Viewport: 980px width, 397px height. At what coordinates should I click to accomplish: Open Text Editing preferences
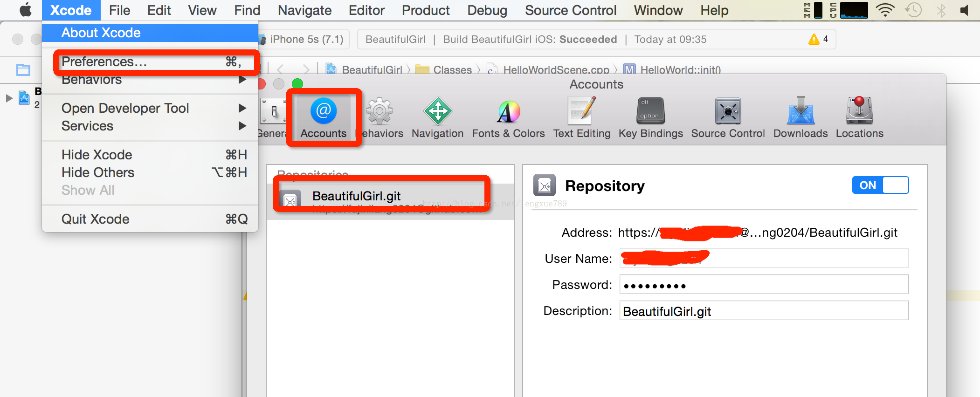[582, 117]
